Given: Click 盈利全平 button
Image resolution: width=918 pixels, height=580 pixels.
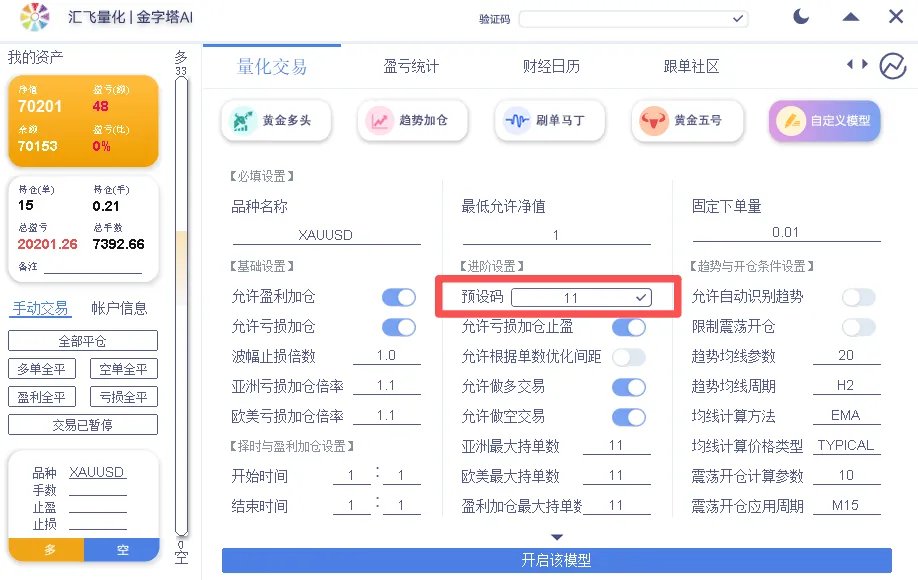Looking at the screenshot, I should (42, 397).
